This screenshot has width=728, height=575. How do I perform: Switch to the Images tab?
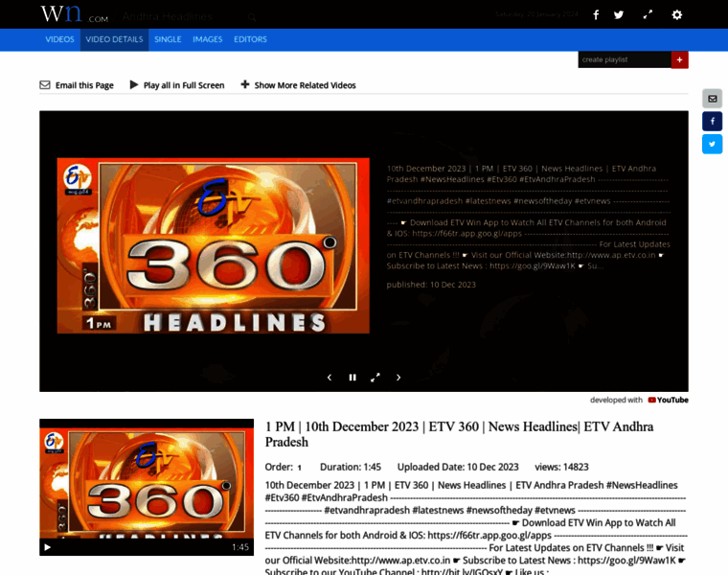tap(208, 39)
